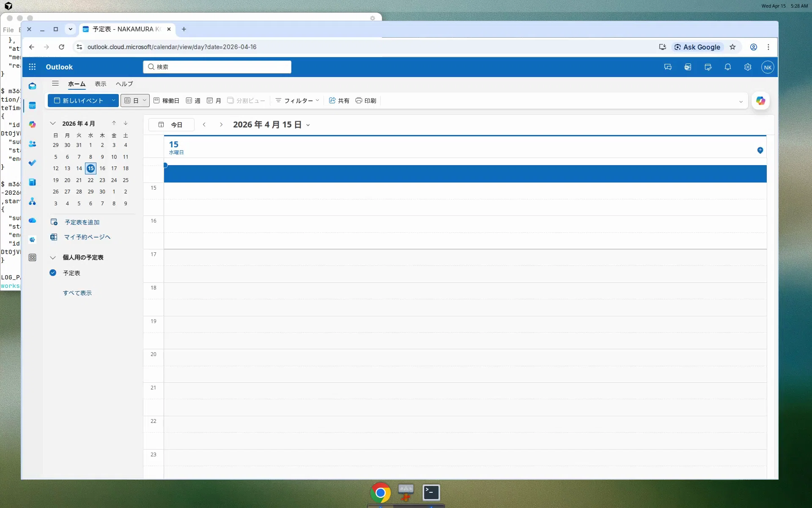
Task: Open People contacts in the sidebar
Action: pos(32,144)
